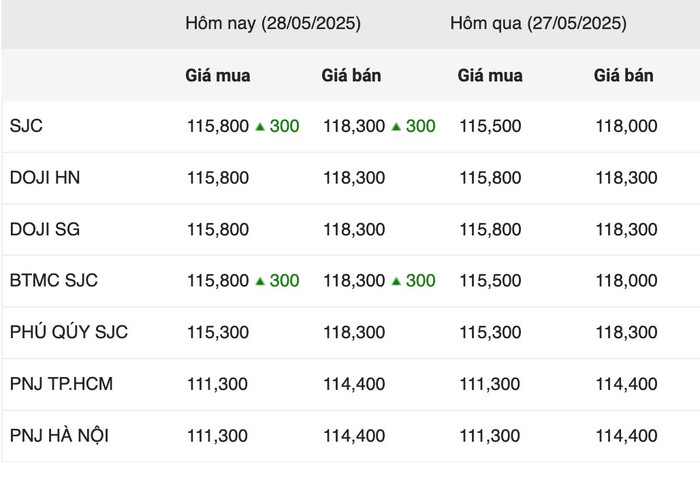The height and width of the screenshot is (483, 700).
Task: Click the green up arrow beside SJC buy price
Action: [x=260, y=127]
